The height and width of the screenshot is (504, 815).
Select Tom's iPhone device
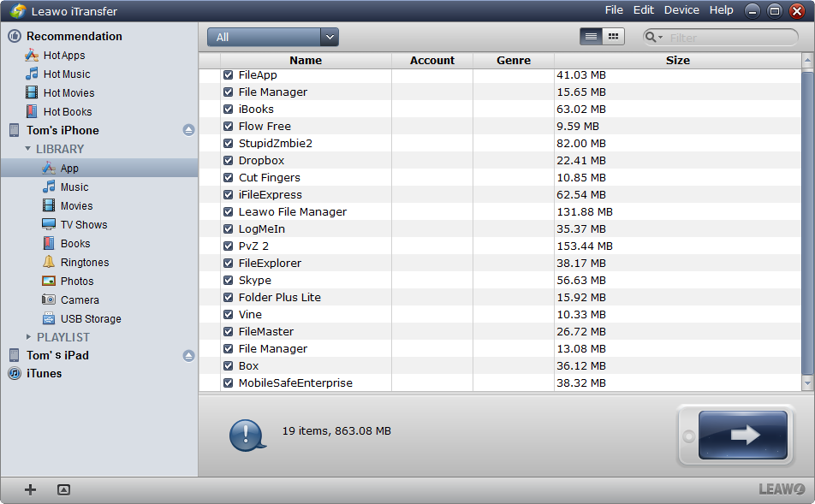[62, 130]
